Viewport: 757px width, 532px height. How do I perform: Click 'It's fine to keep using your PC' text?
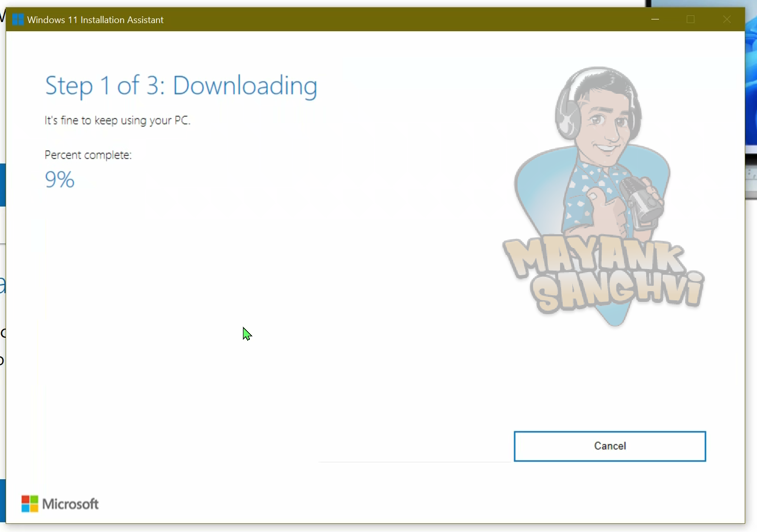pyautogui.click(x=117, y=120)
